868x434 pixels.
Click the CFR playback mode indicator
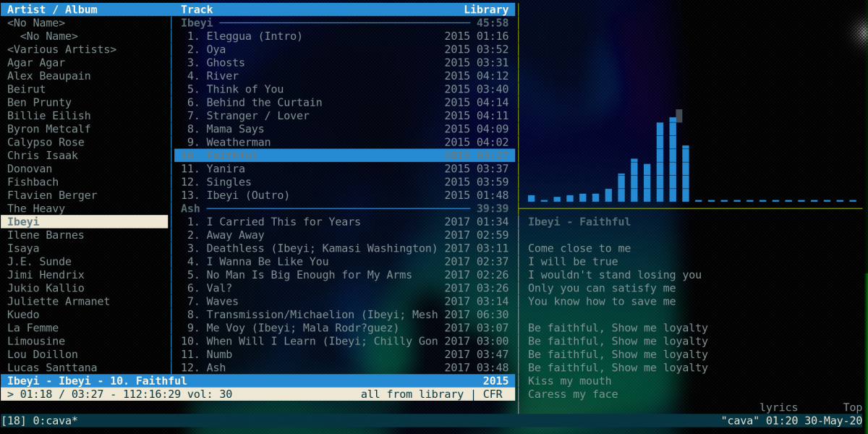coord(493,394)
